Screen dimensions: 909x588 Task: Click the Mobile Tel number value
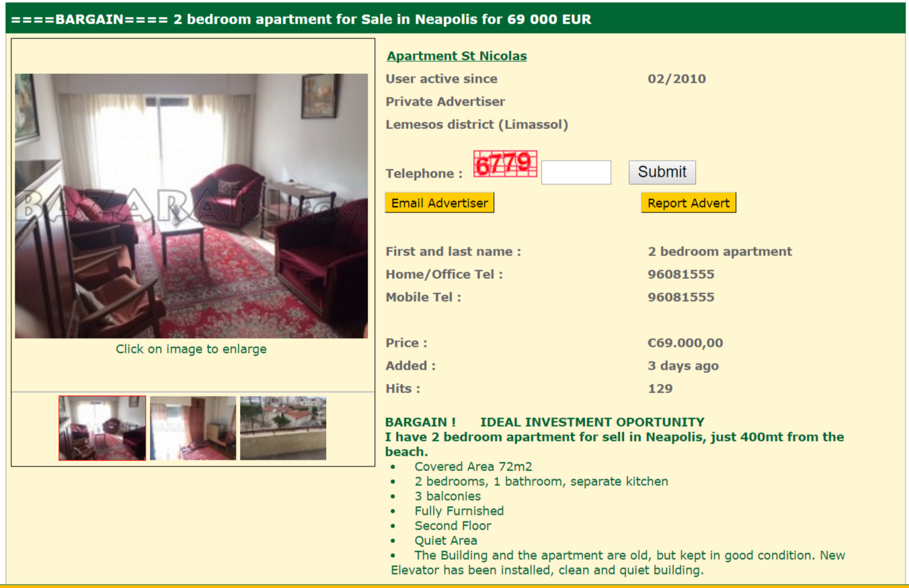(681, 297)
